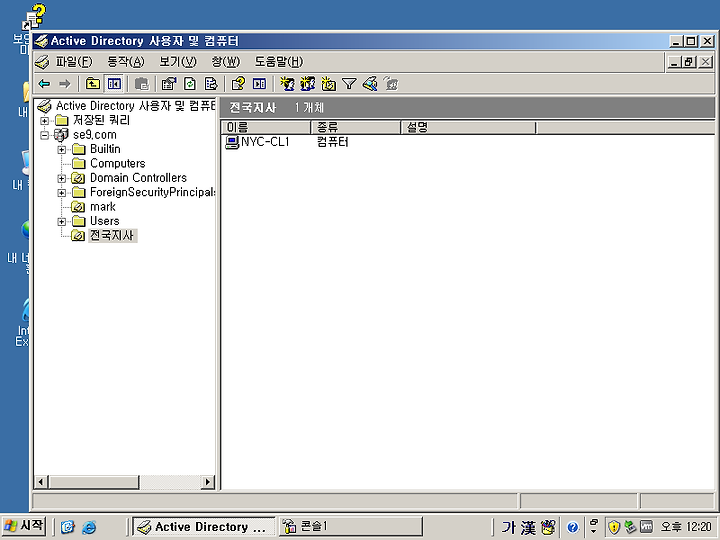Expand the 저장된 쿼리 node
The image size is (720, 540).
(x=45, y=121)
